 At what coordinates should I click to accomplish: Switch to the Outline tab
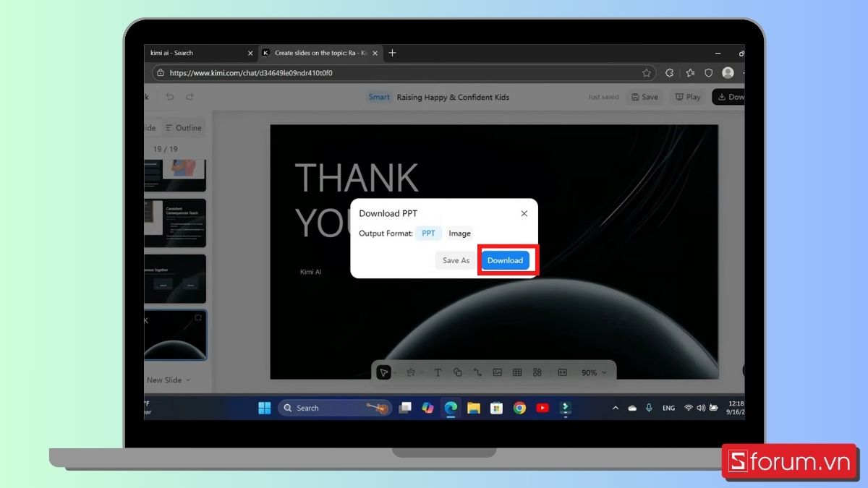[184, 128]
